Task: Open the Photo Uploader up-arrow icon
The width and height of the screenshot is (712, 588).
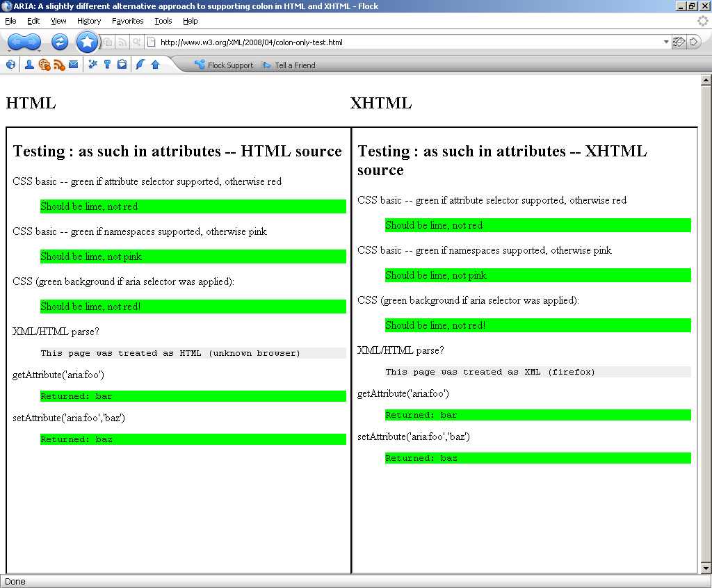Action: click(155, 65)
